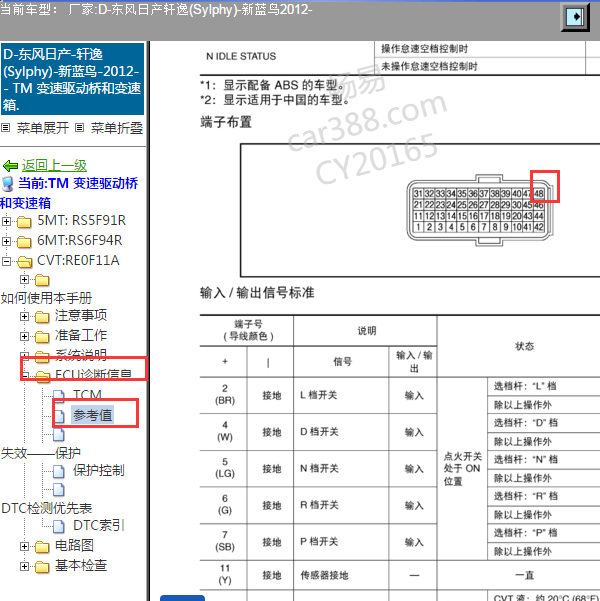The height and width of the screenshot is (601, 600).
Task: Open 系统说明 tree item
Action: click(x=81, y=355)
